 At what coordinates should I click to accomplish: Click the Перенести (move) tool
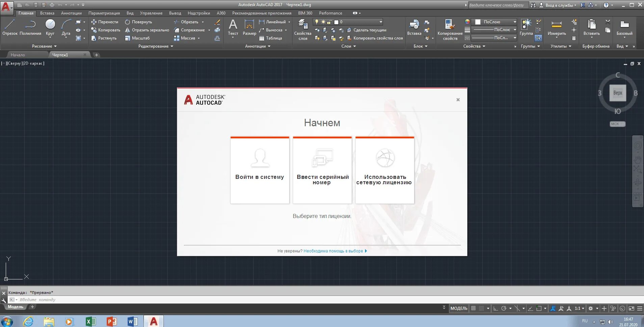tap(105, 22)
